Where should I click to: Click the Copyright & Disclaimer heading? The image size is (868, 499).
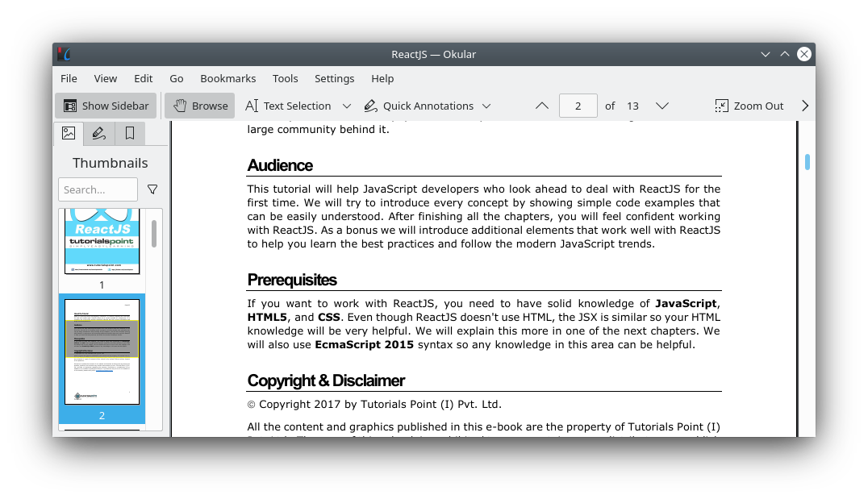(x=326, y=380)
